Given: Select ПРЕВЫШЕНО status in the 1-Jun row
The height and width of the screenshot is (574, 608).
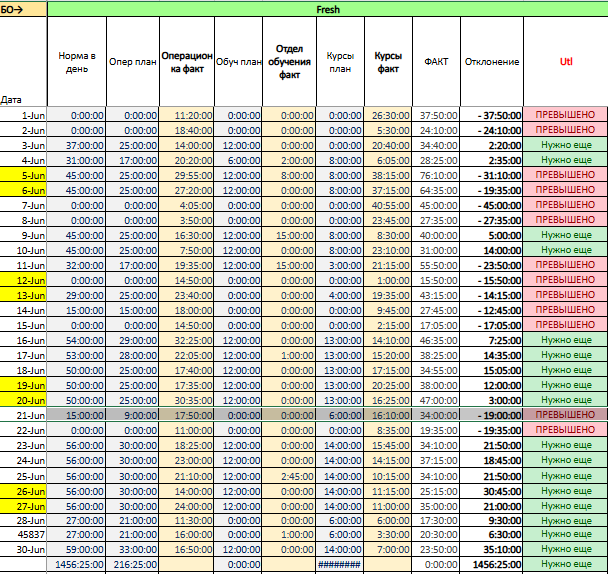Looking at the screenshot, I should [566, 115].
